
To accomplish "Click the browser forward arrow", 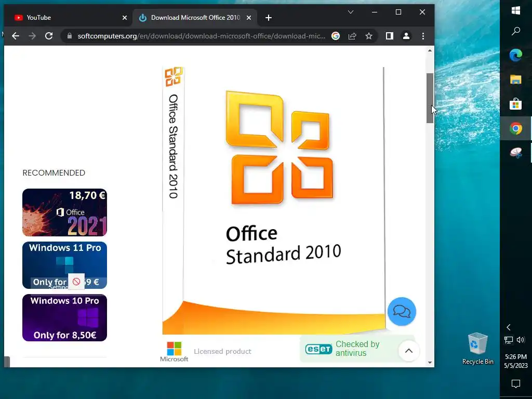I will point(32,36).
